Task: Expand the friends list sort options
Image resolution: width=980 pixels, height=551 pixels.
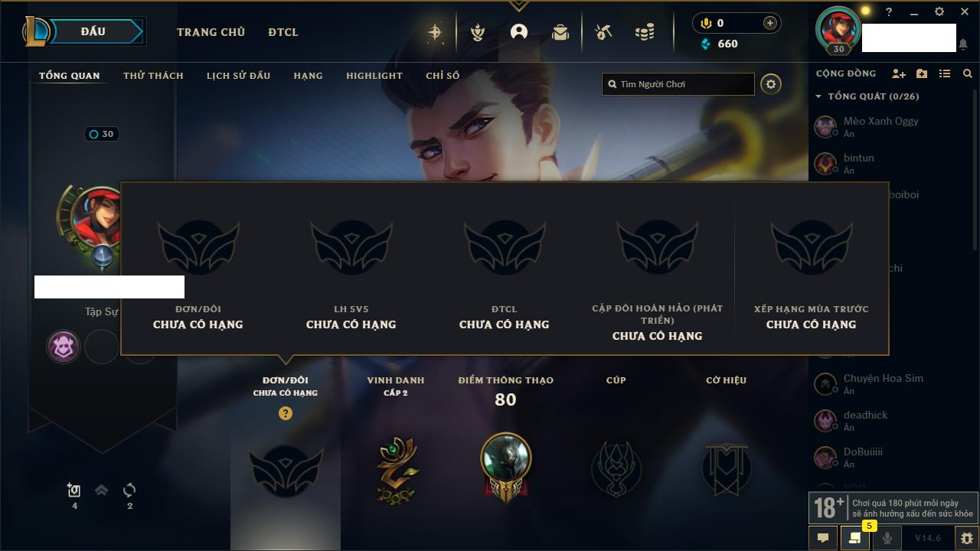Action: pyautogui.click(x=945, y=73)
